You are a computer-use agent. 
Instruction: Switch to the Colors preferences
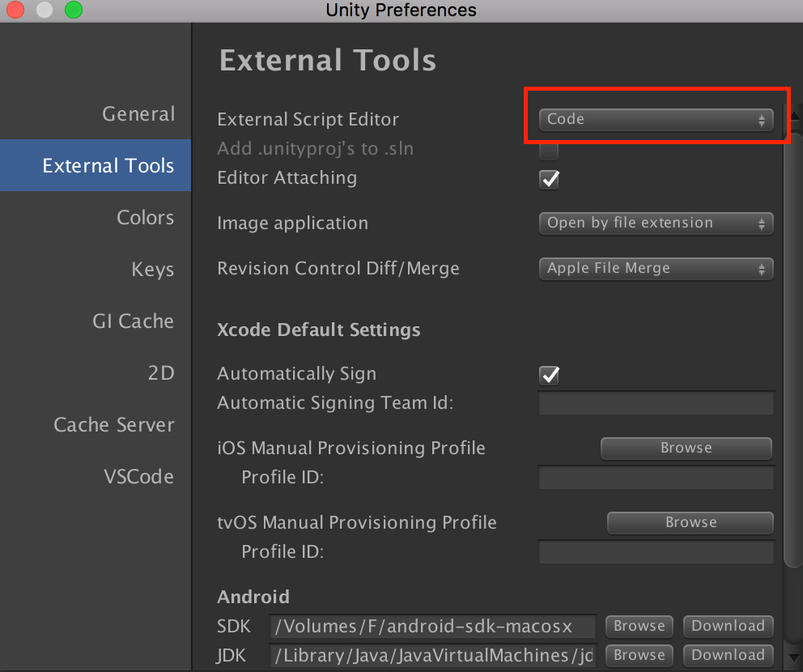click(145, 217)
